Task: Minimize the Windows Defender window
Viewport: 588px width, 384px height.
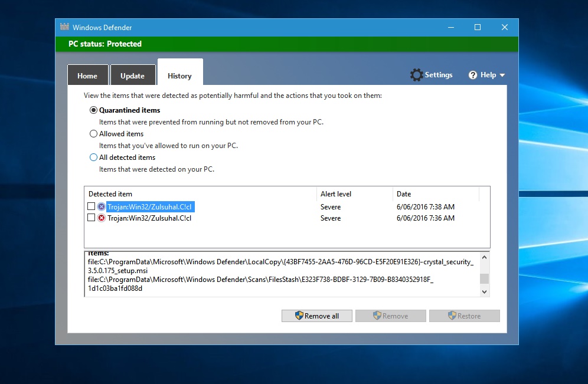Action: (x=451, y=27)
